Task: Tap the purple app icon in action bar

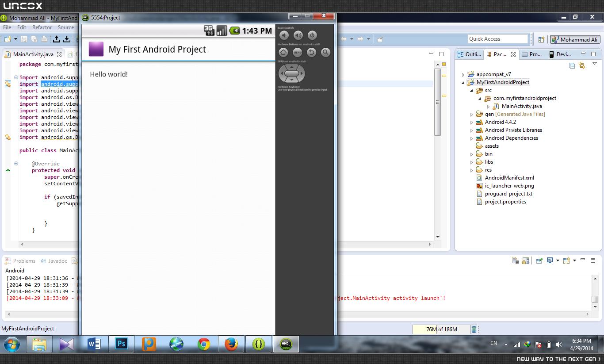Action: (96, 49)
